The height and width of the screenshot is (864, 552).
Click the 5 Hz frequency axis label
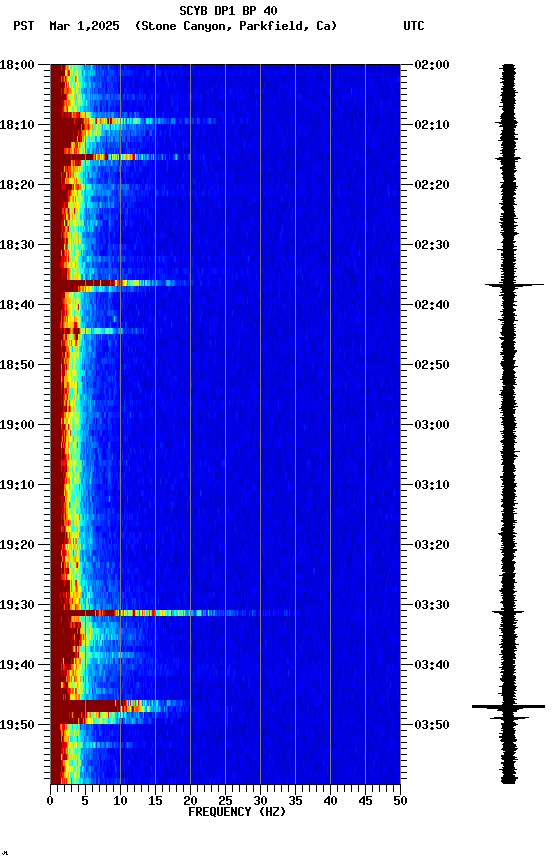coord(85,801)
